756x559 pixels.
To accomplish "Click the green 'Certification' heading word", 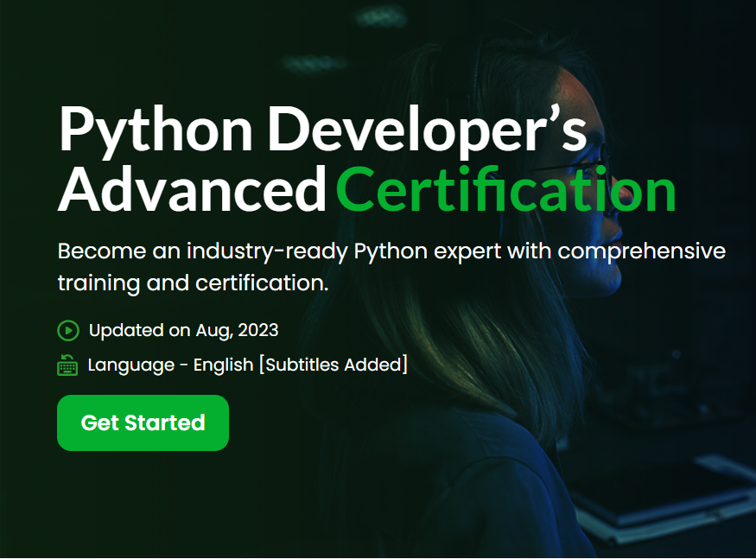I will click(x=505, y=190).
